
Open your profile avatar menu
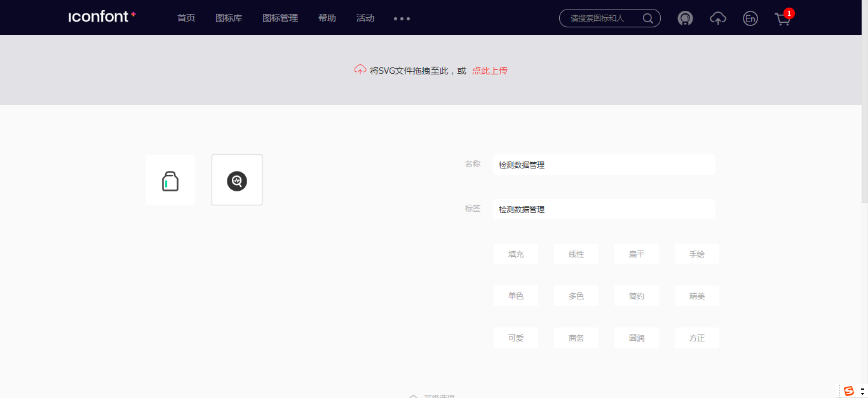pos(685,18)
